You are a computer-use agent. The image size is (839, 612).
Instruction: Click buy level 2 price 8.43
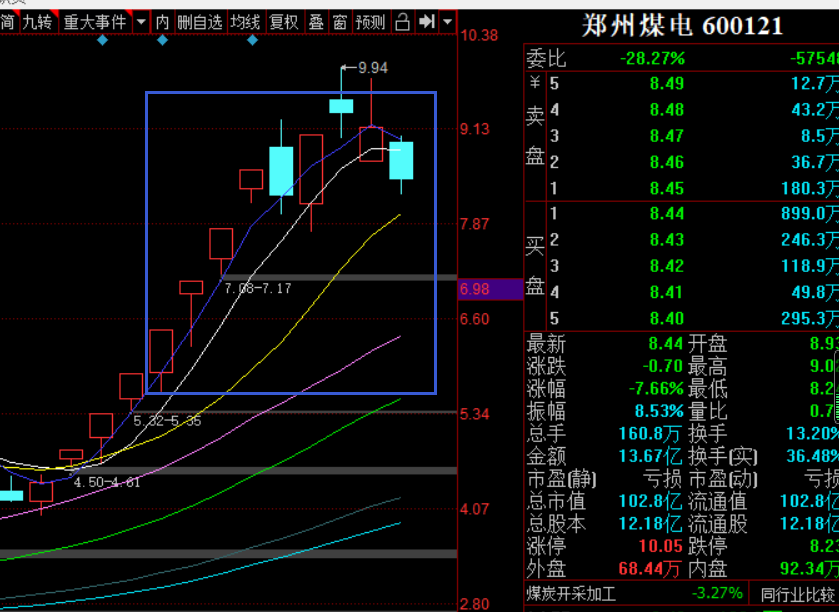click(667, 240)
